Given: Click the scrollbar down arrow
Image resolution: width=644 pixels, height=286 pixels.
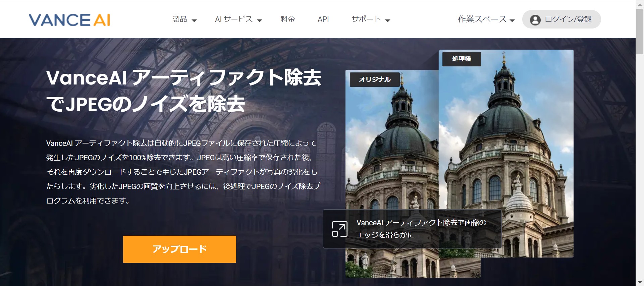Looking at the screenshot, I should (640, 282).
